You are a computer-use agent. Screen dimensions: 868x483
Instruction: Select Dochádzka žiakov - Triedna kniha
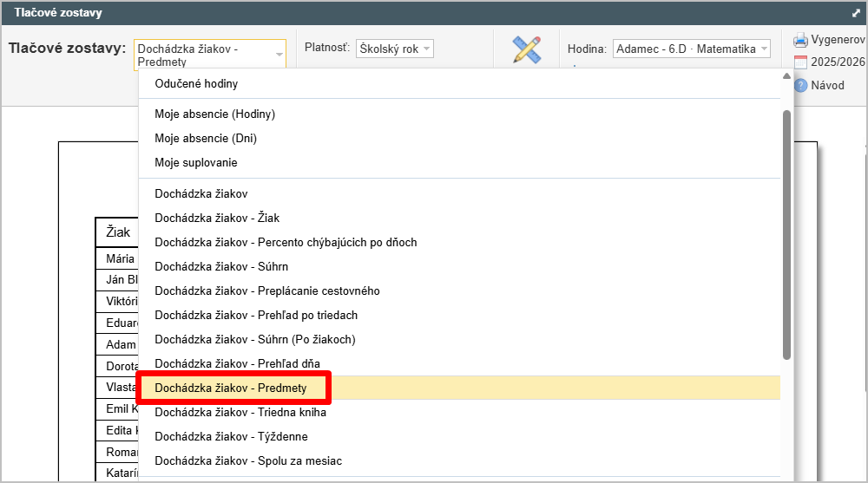pos(240,412)
